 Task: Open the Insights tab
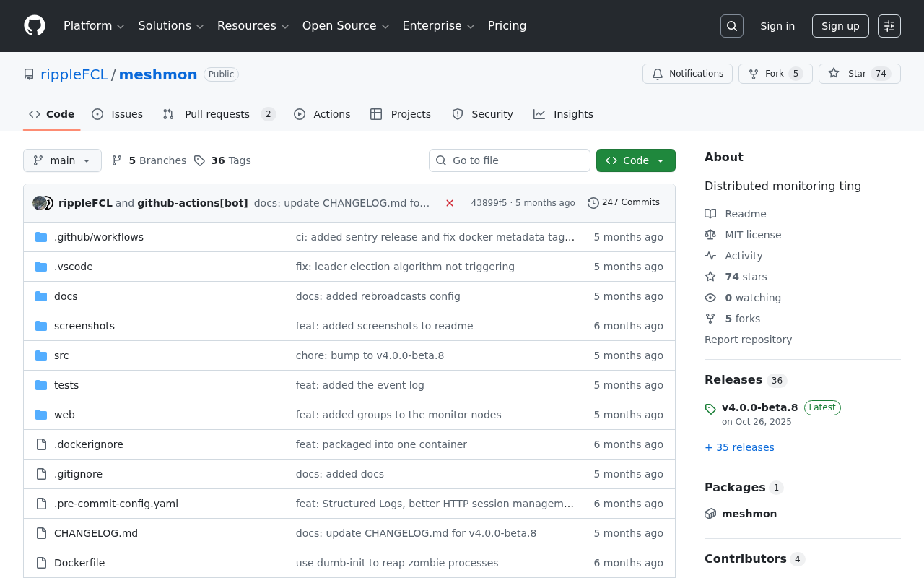pyautogui.click(x=563, y=113)
